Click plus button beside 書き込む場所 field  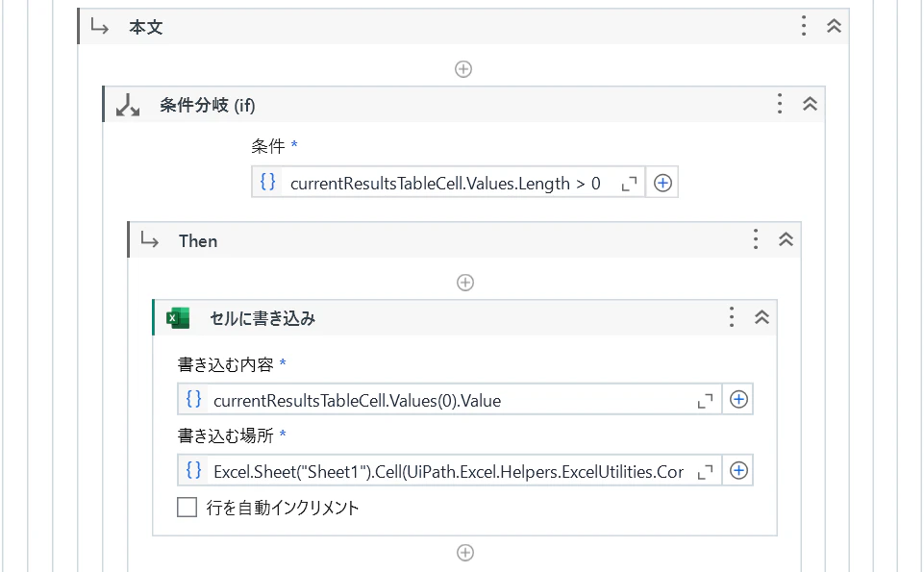point(738,471)
